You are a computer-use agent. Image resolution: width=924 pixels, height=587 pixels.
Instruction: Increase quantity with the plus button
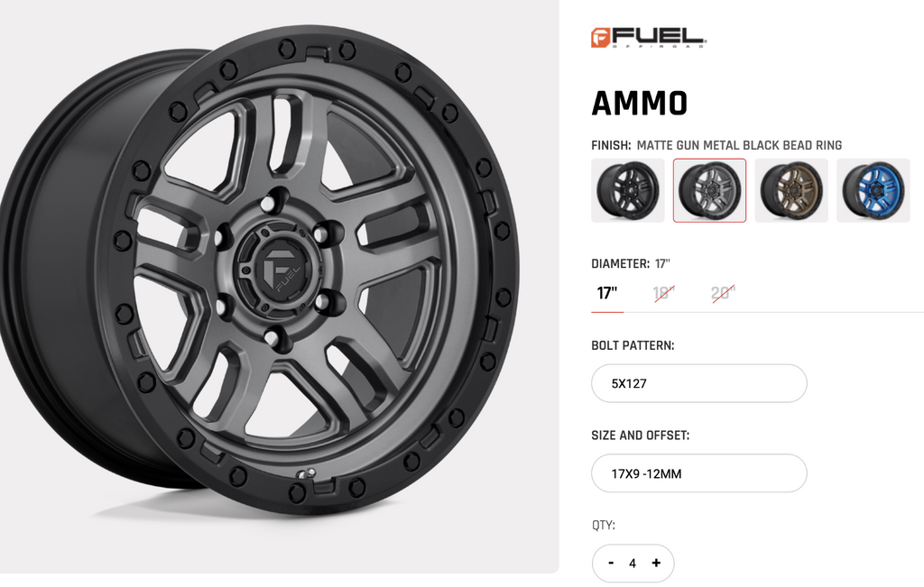tap(656, 563)
